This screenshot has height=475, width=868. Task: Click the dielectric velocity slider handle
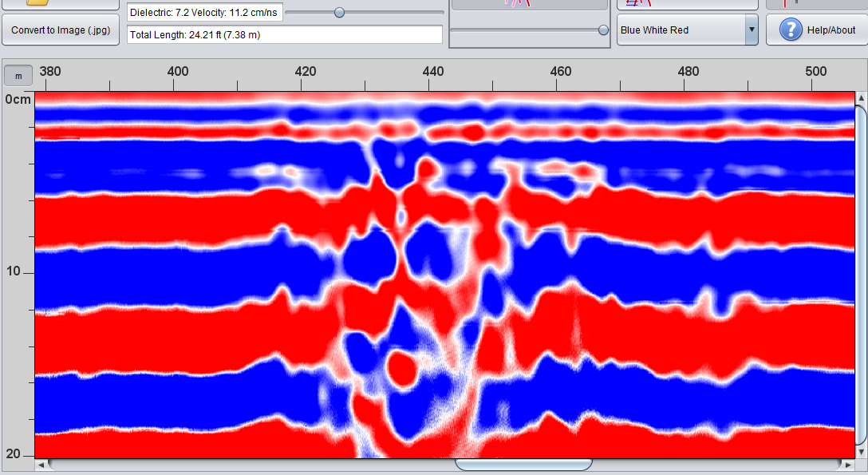339,12
